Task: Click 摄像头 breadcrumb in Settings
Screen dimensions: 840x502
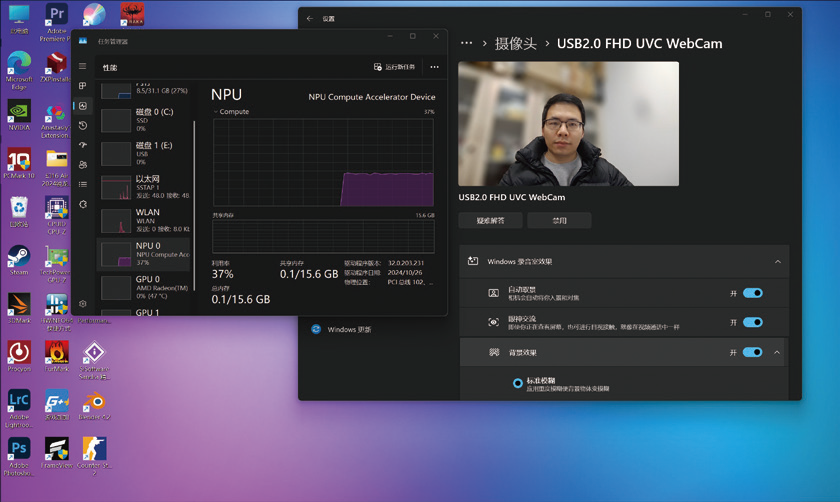Action: [x=515, y=43]
